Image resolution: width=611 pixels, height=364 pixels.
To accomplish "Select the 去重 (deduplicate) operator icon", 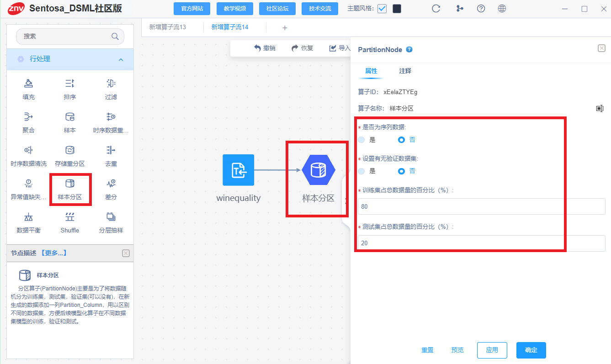I will (111, 150).
